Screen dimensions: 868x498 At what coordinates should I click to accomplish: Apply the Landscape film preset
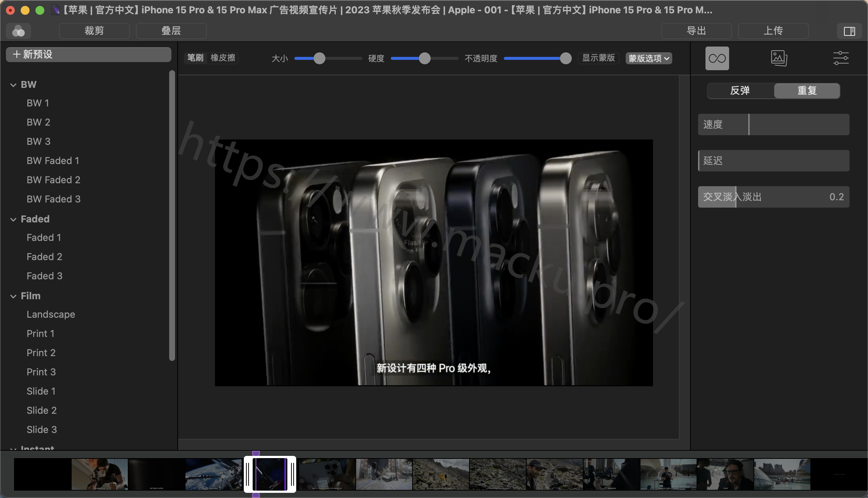click(x=51, y=314)
